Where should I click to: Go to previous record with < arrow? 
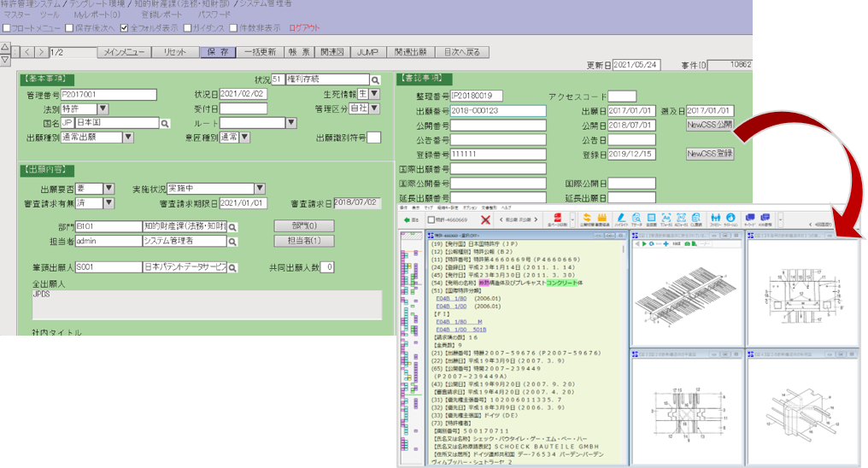click(27, 52)
